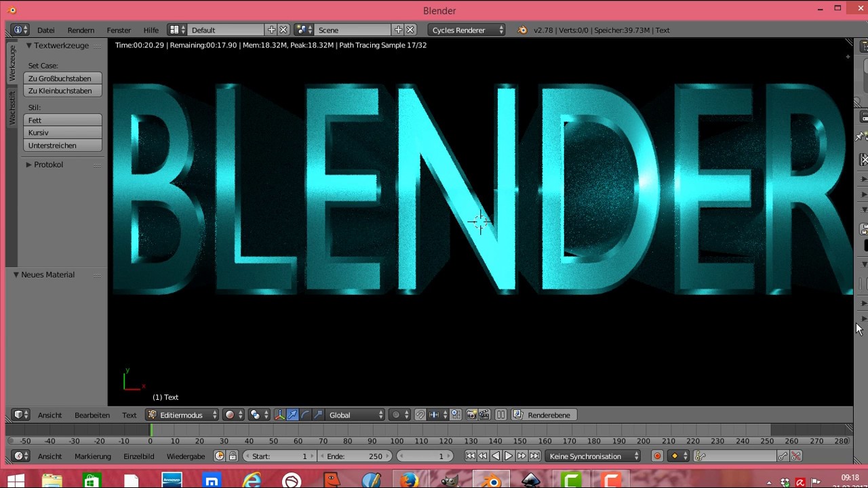Play the animation forward

[x=509, y=456]
